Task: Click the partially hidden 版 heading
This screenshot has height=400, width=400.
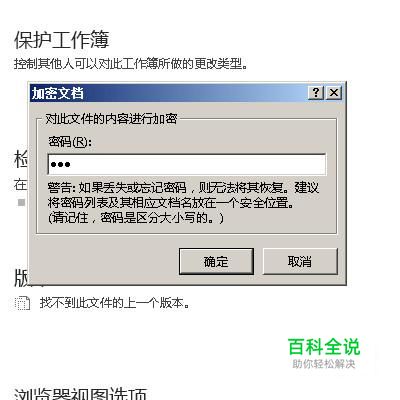Action: pos(21,278)
